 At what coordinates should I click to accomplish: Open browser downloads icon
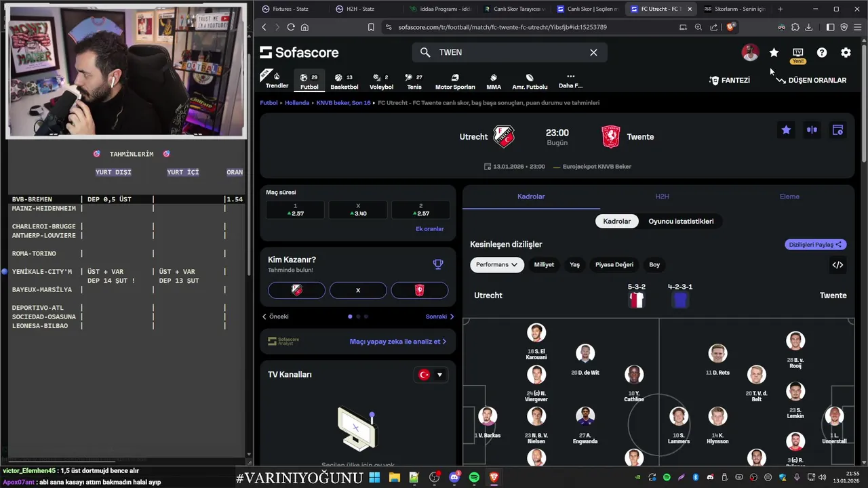click(x=808, y=27)
